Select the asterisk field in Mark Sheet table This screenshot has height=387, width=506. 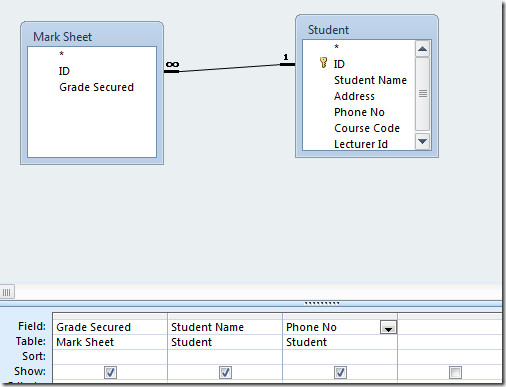61,54
